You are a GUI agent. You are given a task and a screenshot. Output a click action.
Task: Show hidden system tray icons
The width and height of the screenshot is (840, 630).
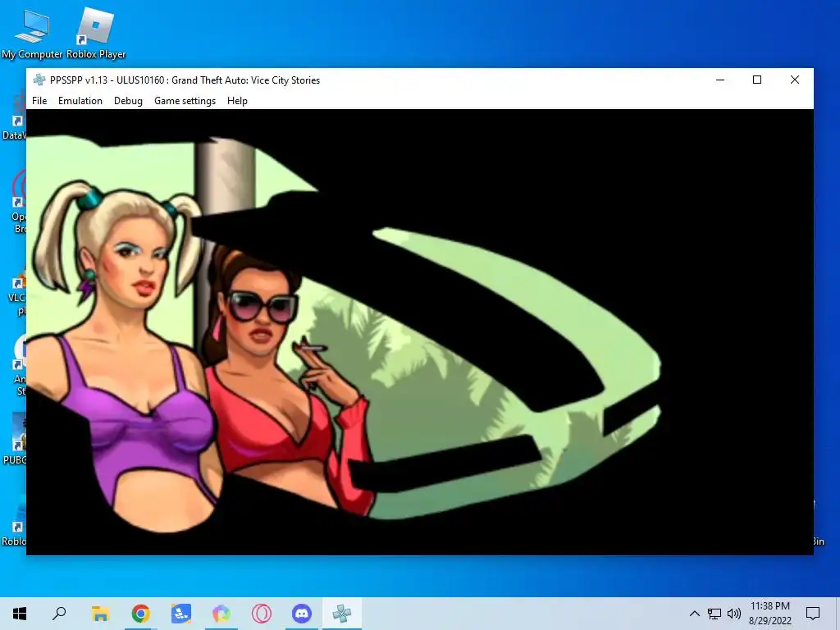(x=694, y=614)
